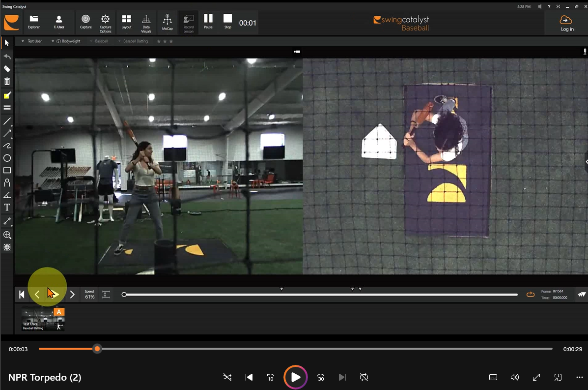Screen dimensions: 588x390
Task: Open the Explorer folder icon
Action: tap(34, 22)
